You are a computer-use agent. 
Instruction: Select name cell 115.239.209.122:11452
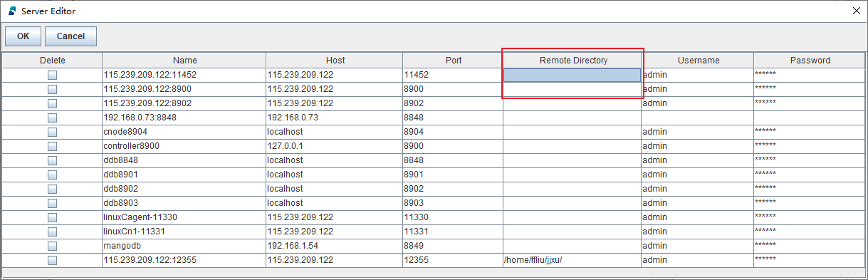point(184,75)
